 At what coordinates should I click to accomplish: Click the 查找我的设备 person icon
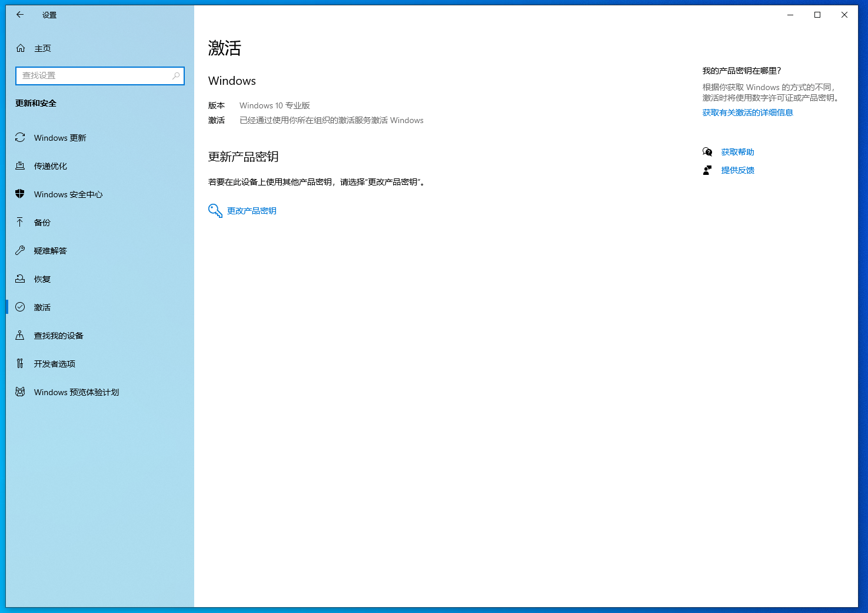[x=20, y=335]
